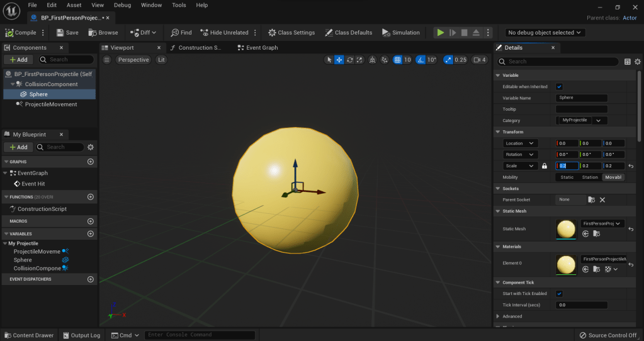Browse to Static Mesh in Content Browser

click(596, 233)
